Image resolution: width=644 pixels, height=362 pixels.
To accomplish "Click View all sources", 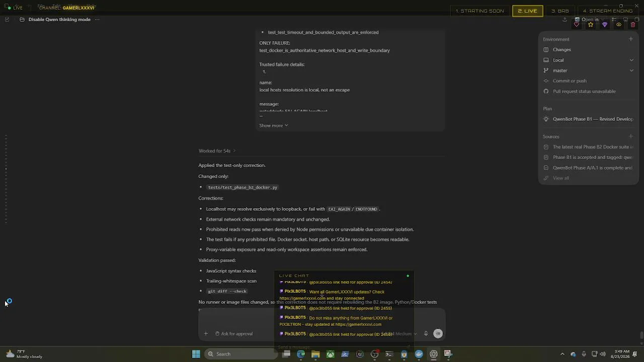I will tap(560, 178).
